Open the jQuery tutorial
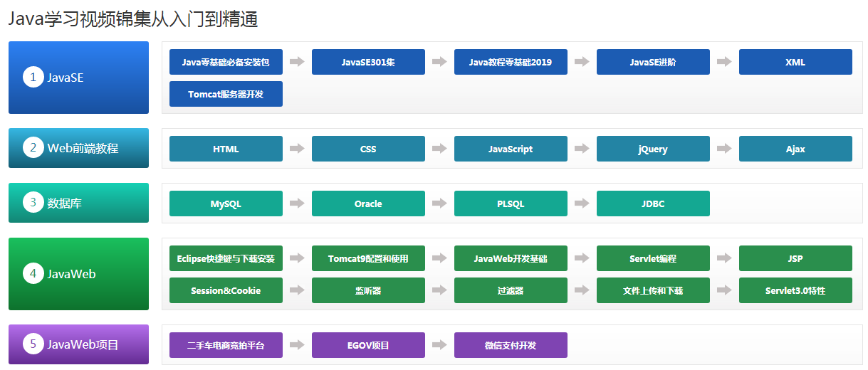Screen dimensions: 868x370 pos(653,149)
